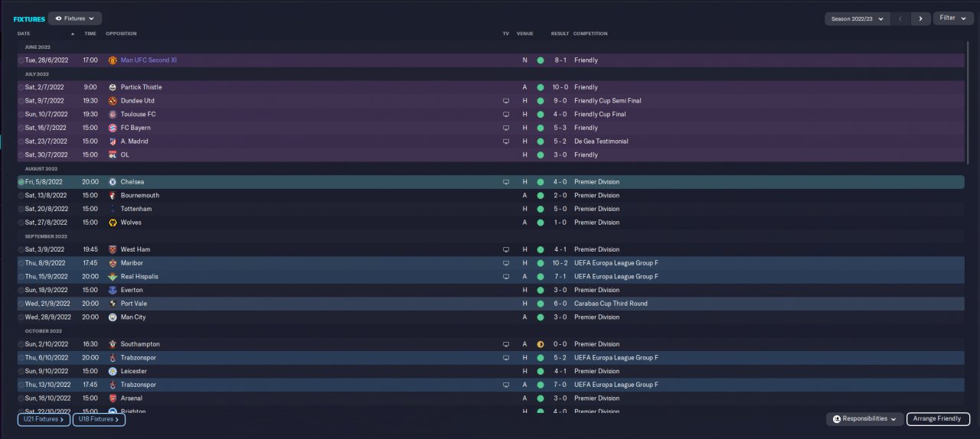Click the Chelsea club badge icon
Viewport: 980px width, 439px height.
(113, 182)
